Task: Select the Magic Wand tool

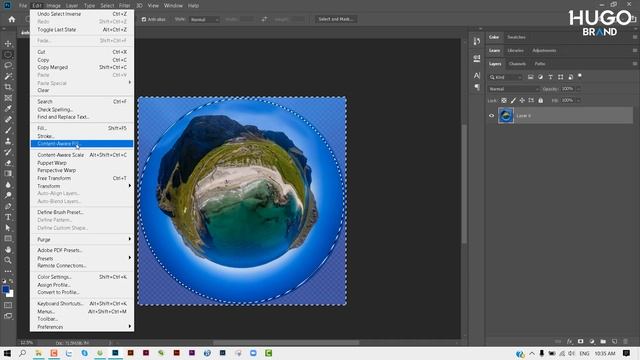Action: coord(8,76)
